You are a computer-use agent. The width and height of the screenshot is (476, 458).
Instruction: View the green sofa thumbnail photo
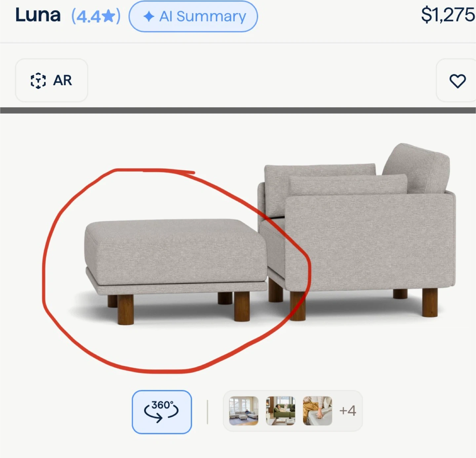(x=281, y=411)
